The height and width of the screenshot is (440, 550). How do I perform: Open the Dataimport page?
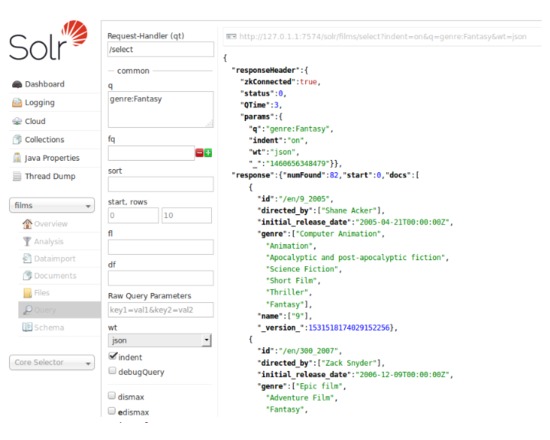pyautogui.click(x=55, y=259)
